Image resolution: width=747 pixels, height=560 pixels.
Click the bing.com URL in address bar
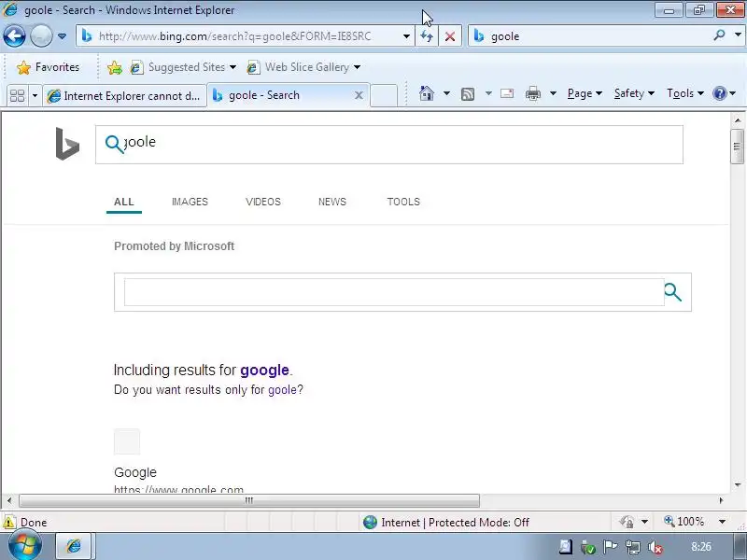point(234,36)
